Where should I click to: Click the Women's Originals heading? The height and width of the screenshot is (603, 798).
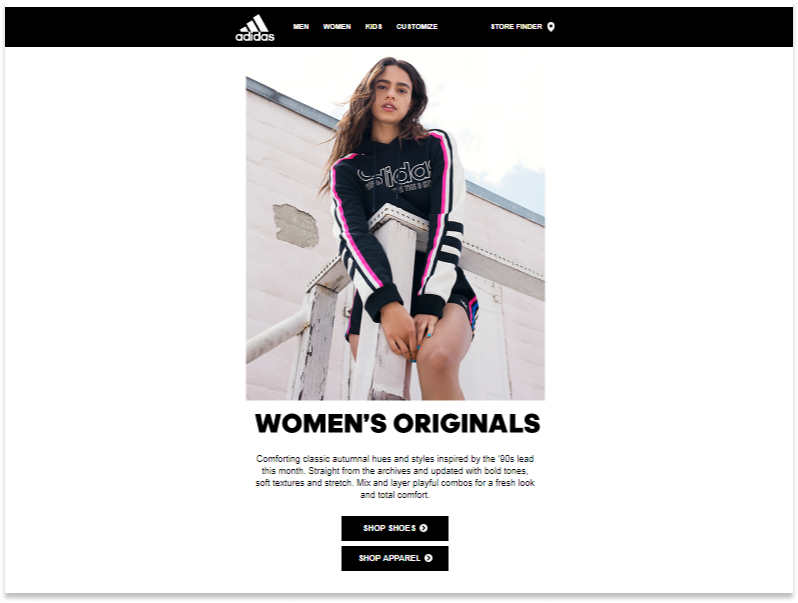coord(397,423)
